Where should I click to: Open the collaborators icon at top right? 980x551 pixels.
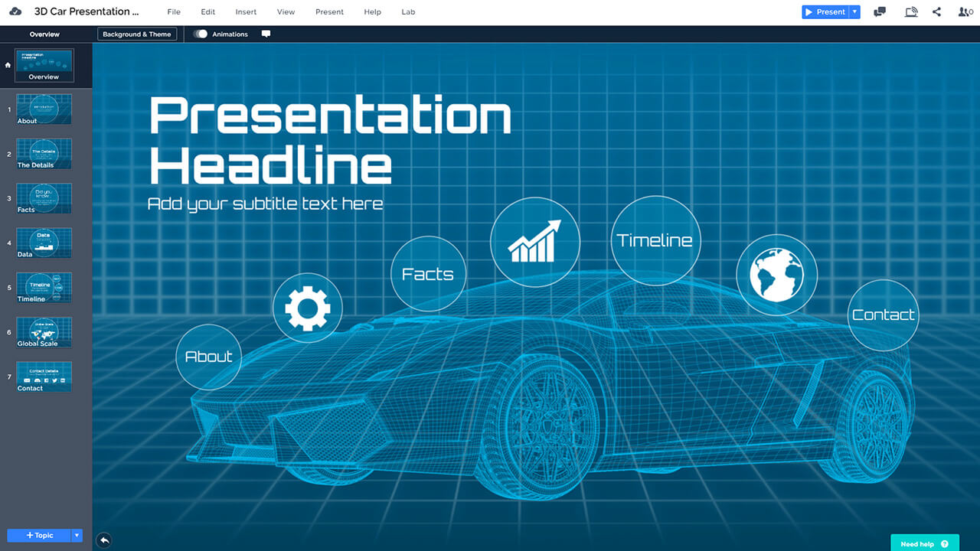965,11
